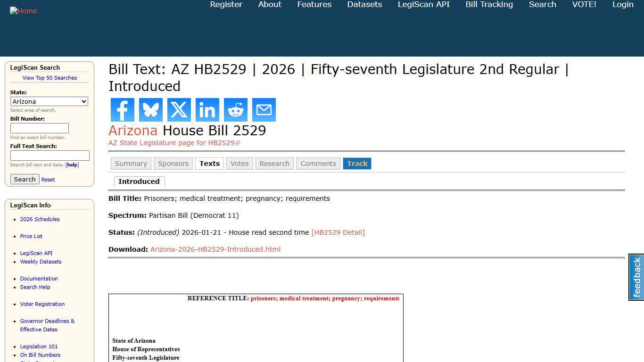Open the external AZ Legislature page icon

[x=238, y=142]
